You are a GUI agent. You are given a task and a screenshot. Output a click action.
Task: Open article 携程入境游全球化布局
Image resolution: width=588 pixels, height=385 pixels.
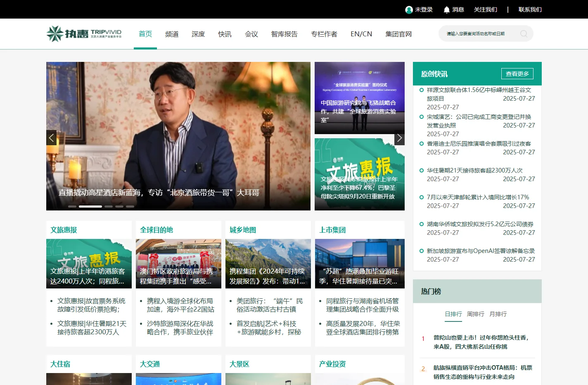pyautogui.click(x=180, y=305)
